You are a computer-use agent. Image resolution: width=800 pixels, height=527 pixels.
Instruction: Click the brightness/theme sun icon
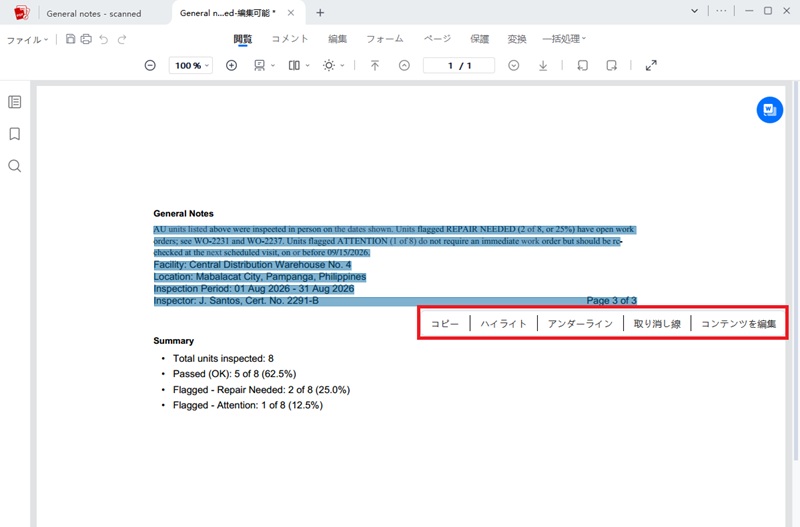click(x=329, y=65)
